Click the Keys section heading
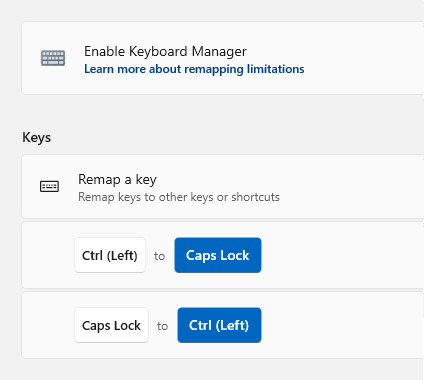Viewport: 424px width, 380px height. (37, 137)
